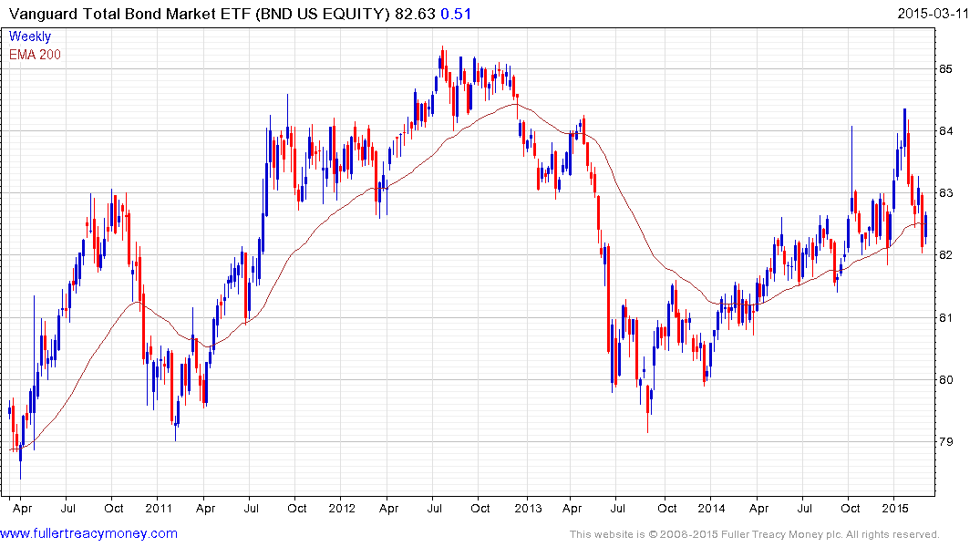Viewport: 980px width, 547px height.
Task: Click the 79 price axis label
Action: tap(946, 442)
